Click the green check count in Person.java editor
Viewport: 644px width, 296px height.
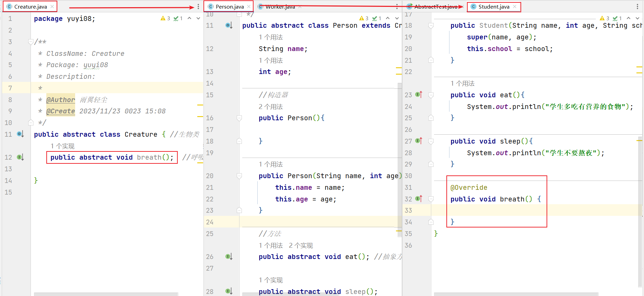click(x=377, y=18)
